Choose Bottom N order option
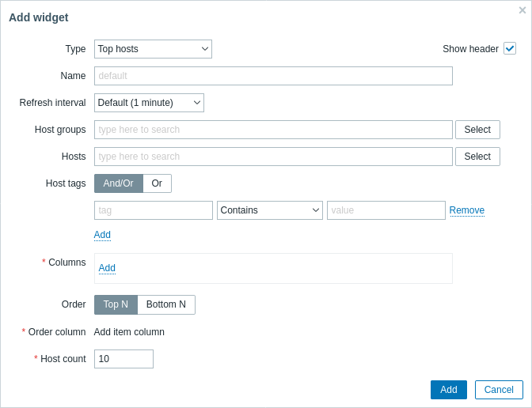Screen dimensions: 532x408 tap(166, 304)
